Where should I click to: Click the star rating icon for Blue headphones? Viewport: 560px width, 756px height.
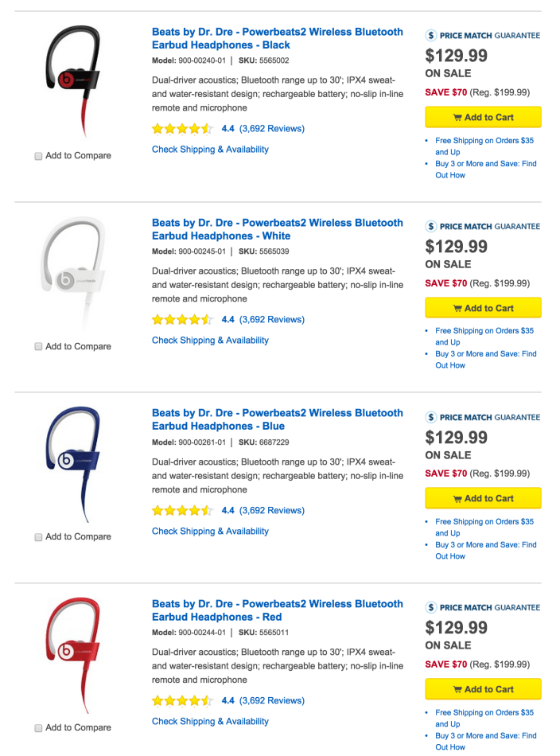[x=182, y=510]
